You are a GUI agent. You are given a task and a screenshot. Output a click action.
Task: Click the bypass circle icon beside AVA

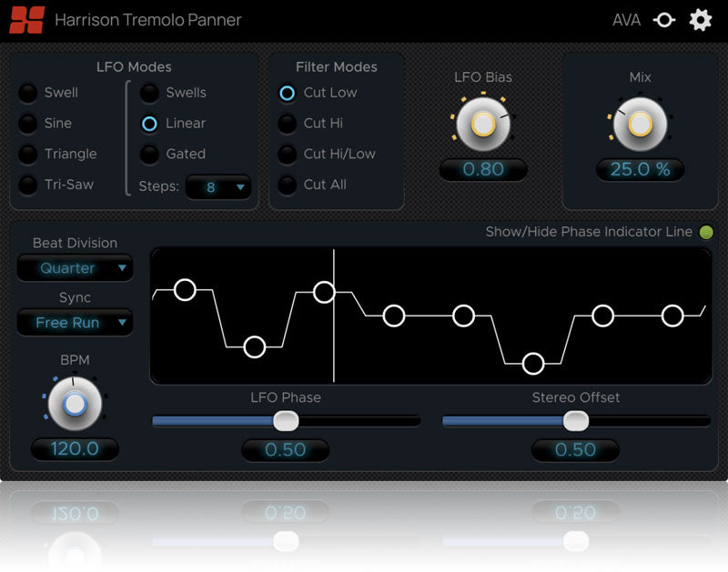click(664, 20)
